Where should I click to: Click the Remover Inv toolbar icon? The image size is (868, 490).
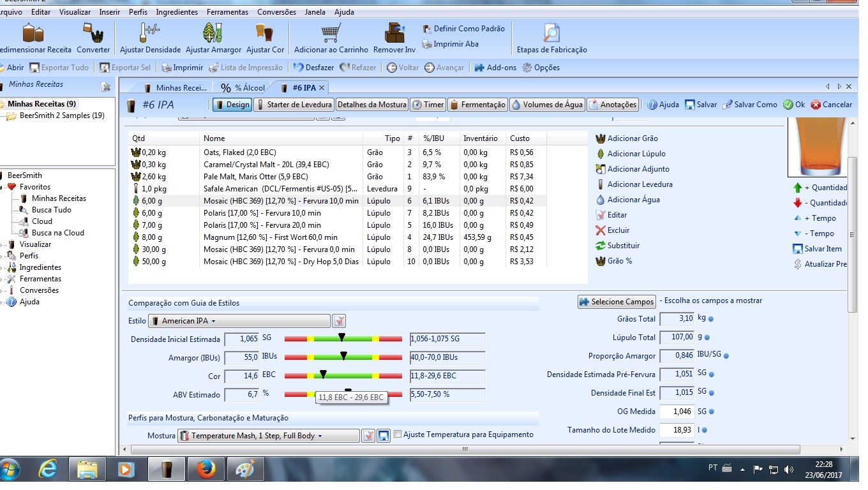394,38
